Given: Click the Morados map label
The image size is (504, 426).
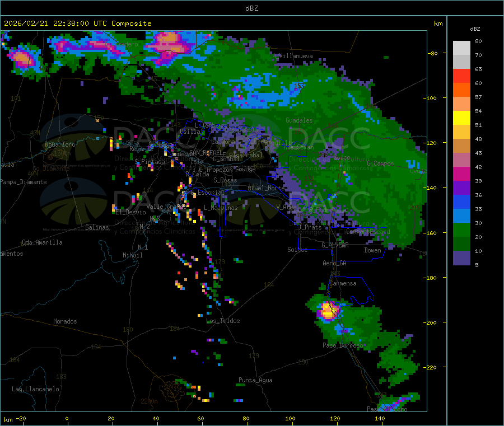Looking at the screenshot, I should [x=65, y=321].
